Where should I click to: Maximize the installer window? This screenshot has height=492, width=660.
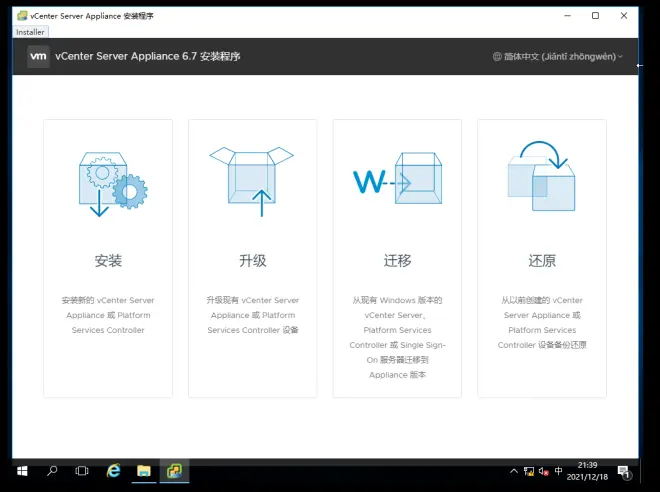[x=596, y=16]
